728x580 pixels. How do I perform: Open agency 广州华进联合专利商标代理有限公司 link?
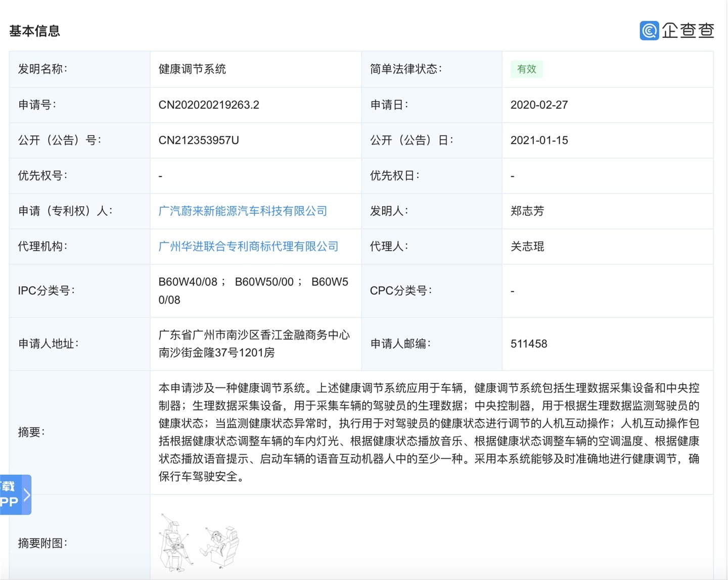click(248, 247)
